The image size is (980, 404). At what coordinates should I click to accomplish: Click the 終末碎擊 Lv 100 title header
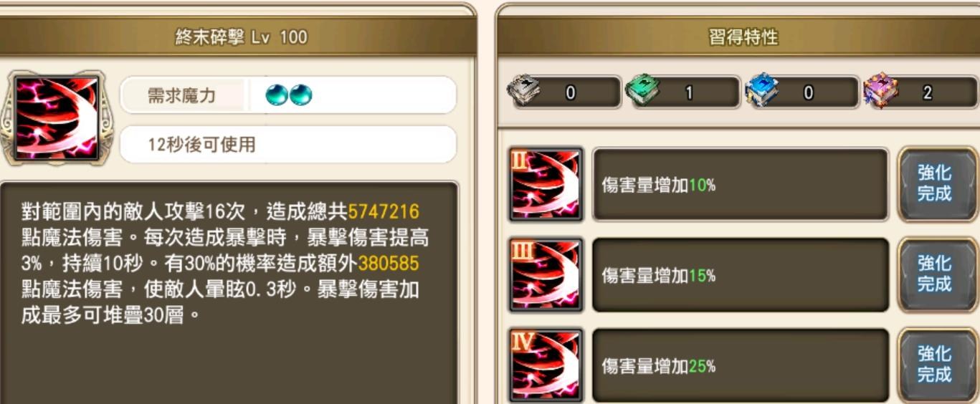[237, 37]
